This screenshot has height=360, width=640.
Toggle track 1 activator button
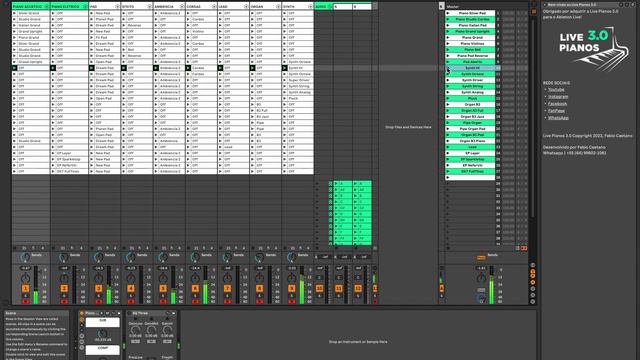pyautogui.click(x=25, y=289)
